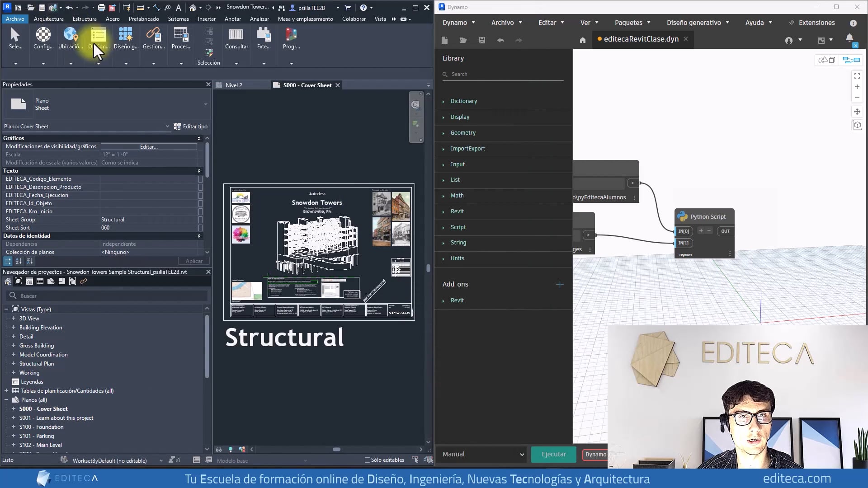This screenshot has width=868, height=488.
Task: Click the Dynamo fit-to-view zoom icon
Action: [x=857, y=76]
